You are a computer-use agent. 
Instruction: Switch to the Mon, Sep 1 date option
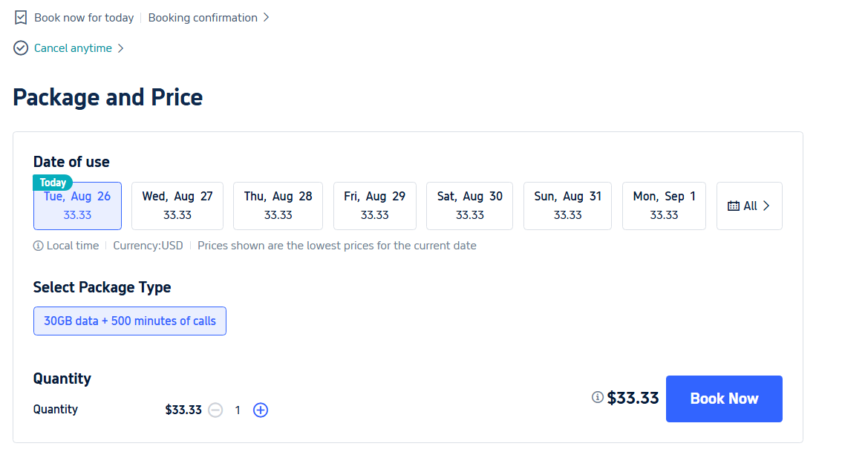[664, 206]
